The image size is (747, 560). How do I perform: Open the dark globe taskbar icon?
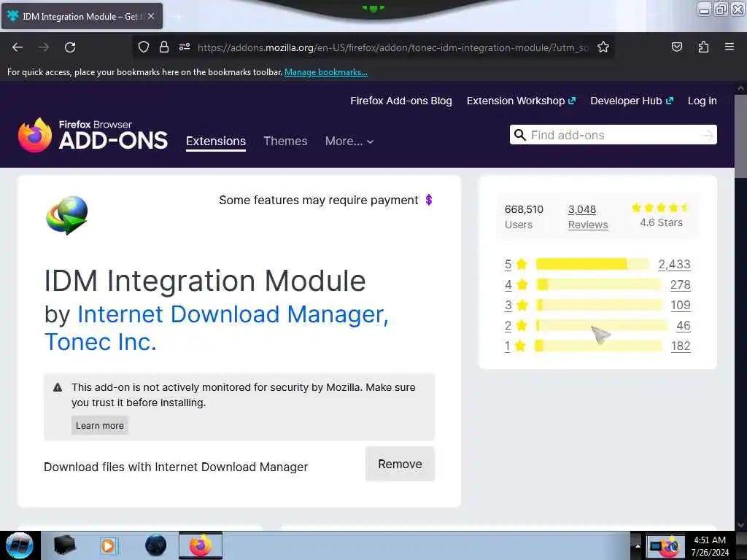(155, 545)
